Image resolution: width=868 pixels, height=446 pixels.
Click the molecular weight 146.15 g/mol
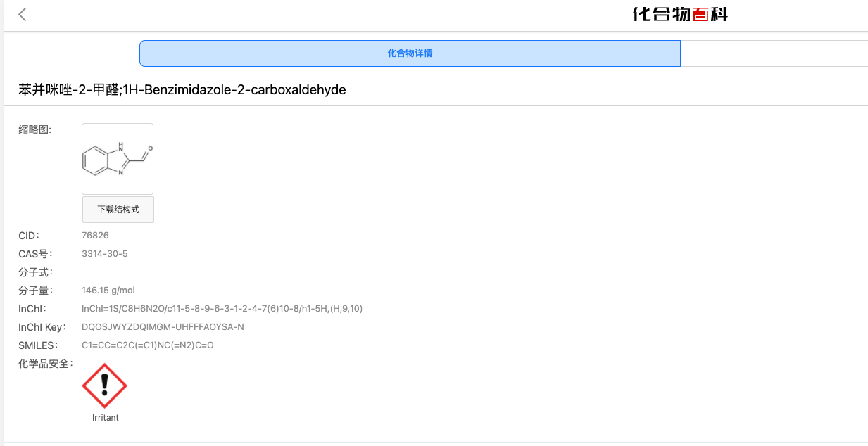pos(108,291)
